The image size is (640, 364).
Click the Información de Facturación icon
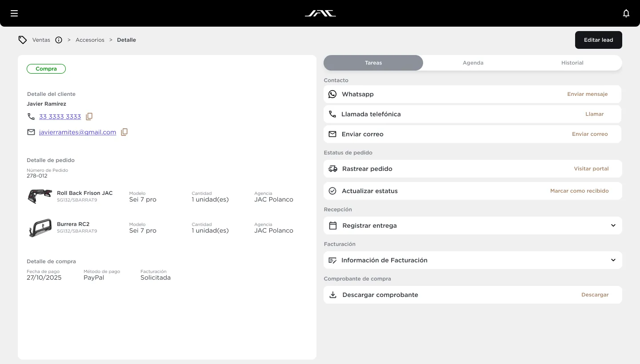click(x=332, y=260)
